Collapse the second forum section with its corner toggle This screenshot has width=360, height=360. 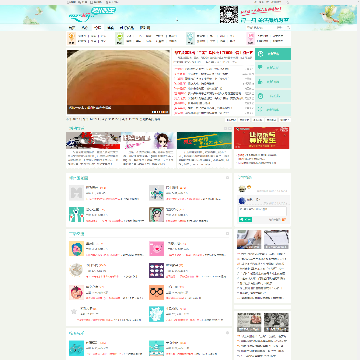tap(227, 233)
